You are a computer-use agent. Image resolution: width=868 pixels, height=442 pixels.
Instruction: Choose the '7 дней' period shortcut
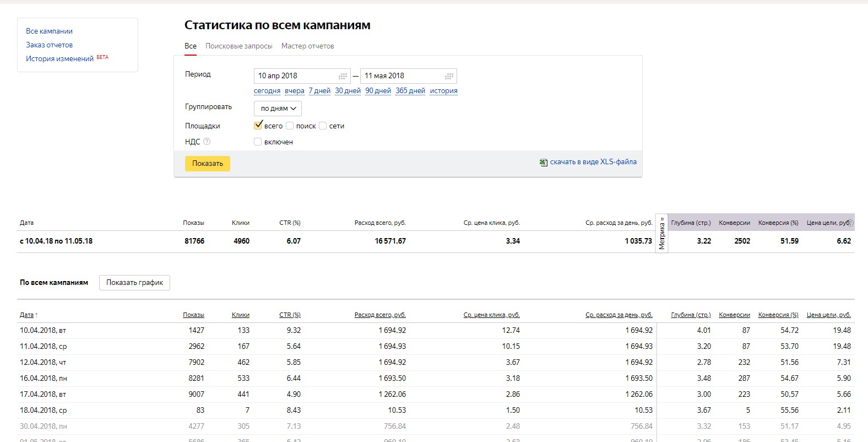pos(319,90)
